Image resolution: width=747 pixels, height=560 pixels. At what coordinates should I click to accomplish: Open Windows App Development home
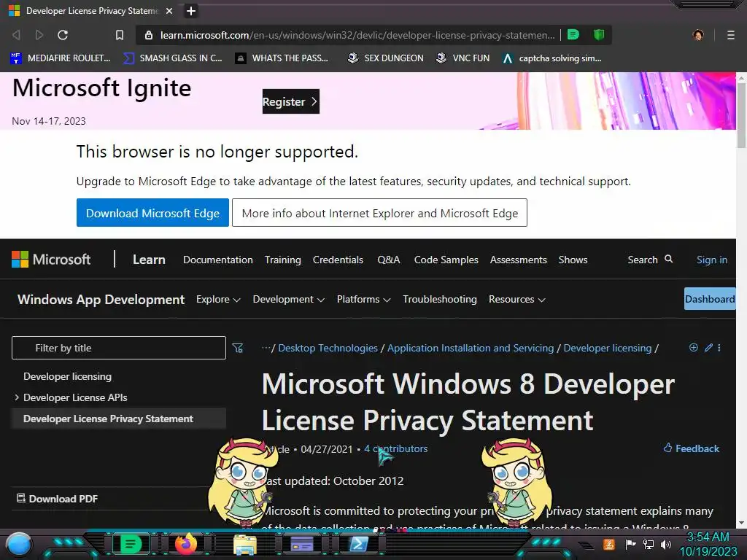point(101,299)
